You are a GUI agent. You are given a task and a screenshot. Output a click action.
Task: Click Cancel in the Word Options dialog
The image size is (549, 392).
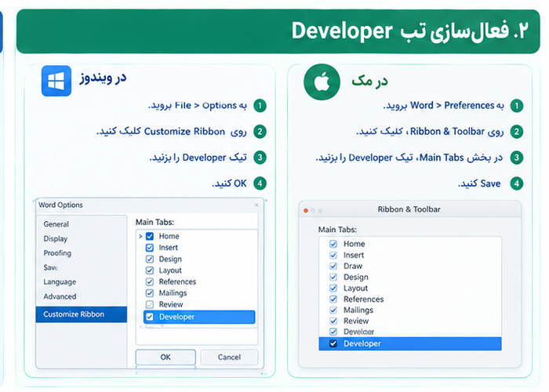(229, 358)
